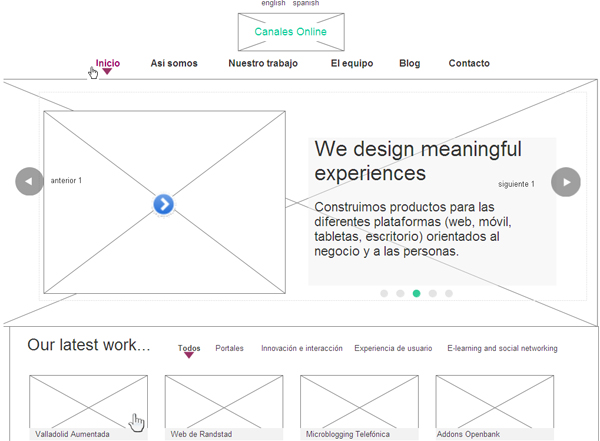Click the Canales Online logo
600x441 pixels.
290,32
